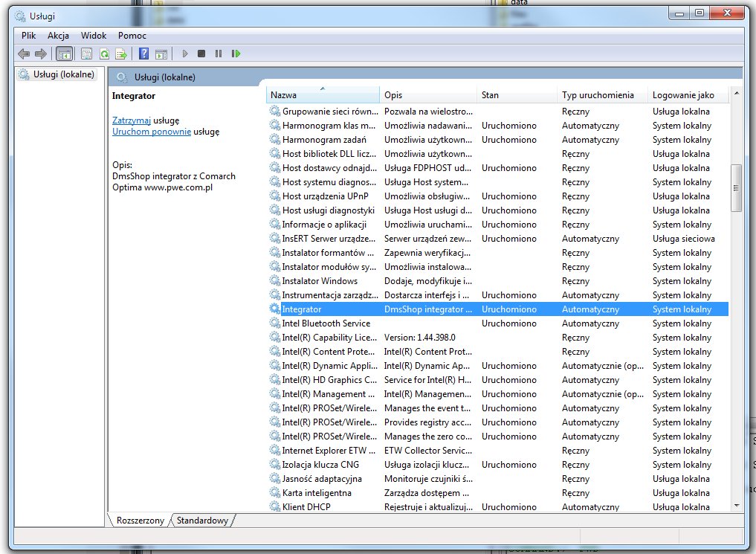Click the Export List toolbar icon
The image size is (756, 554).
[121, 54]
